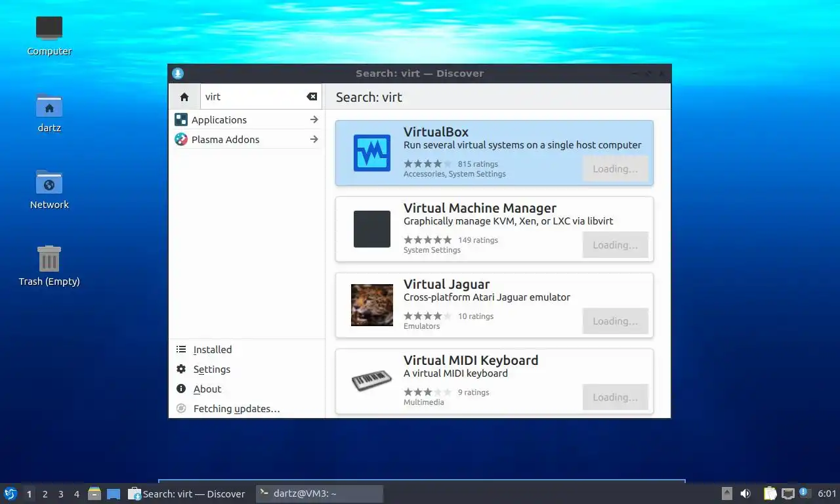Open the volume control tray icon
840x504 pixels.
pos(745,493)
